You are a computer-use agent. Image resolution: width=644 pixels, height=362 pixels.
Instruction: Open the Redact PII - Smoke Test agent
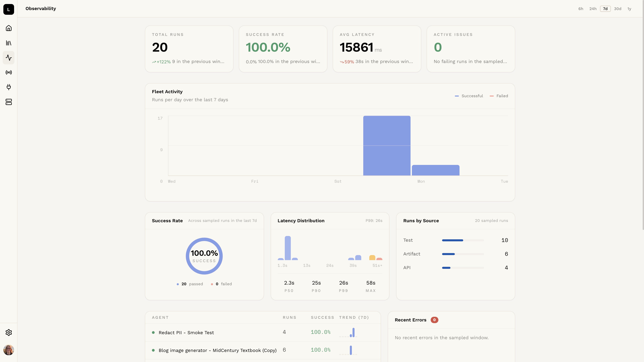(x=186, y=333)
